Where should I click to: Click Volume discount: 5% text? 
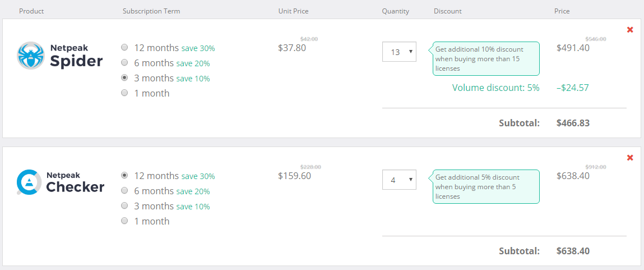495,88
